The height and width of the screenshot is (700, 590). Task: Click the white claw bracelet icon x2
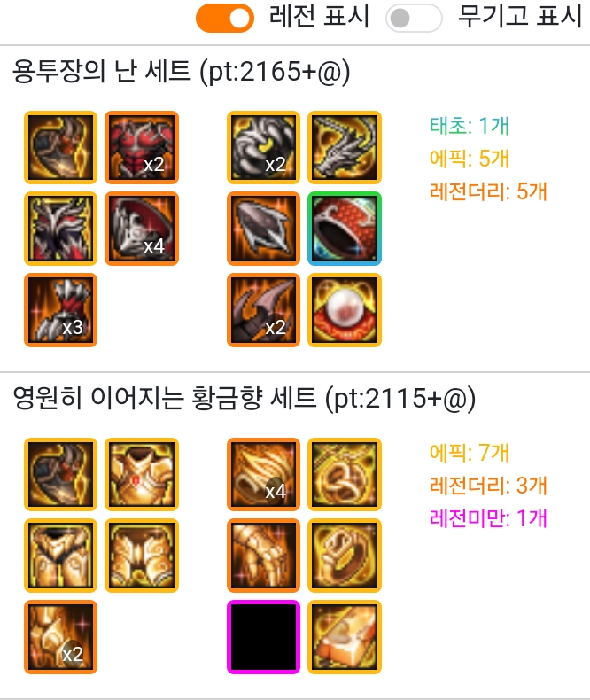click(x=263, y=147)
